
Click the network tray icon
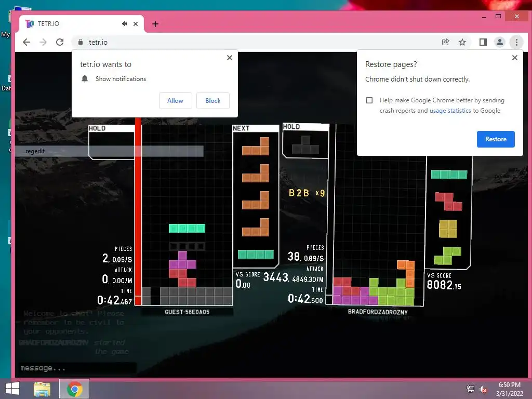471,389
